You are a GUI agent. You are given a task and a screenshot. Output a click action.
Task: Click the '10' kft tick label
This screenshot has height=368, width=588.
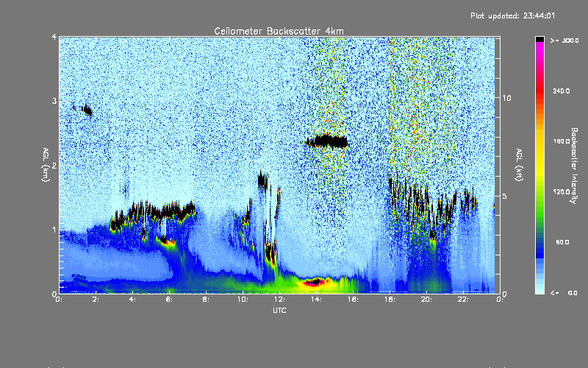point(506,98)
